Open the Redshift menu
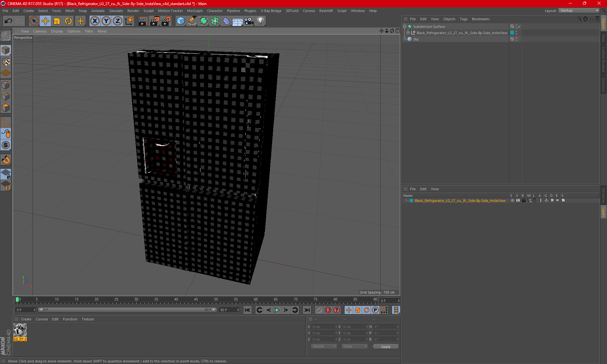The height and width of the screenshot is (364, 607). (326, 11)
